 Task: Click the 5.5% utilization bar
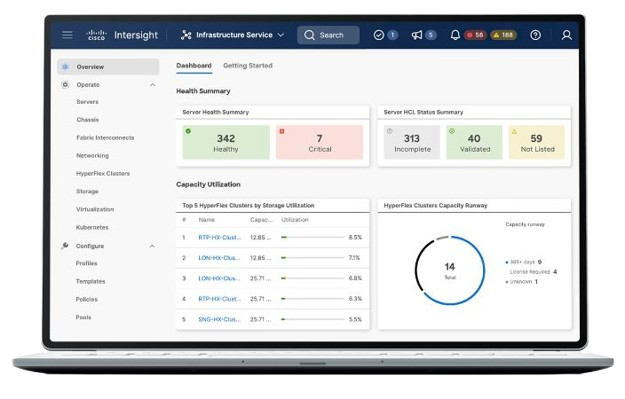pos(312,319)
